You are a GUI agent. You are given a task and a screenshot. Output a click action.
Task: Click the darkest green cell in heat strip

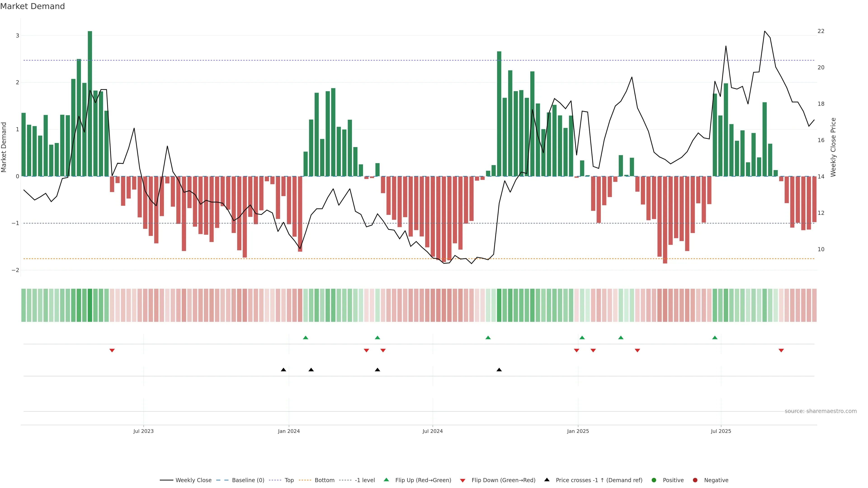(x=90, y=305)
